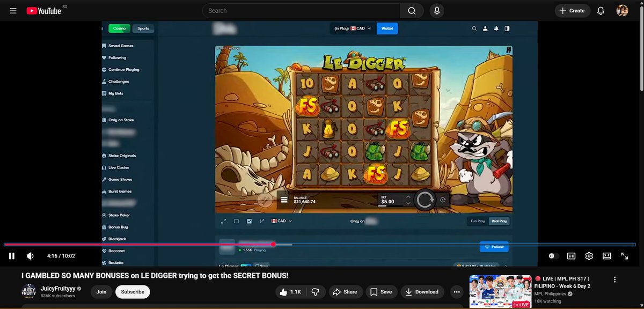Toggle closed captions CC
This screenshot has height=309, width=644.
572,256
